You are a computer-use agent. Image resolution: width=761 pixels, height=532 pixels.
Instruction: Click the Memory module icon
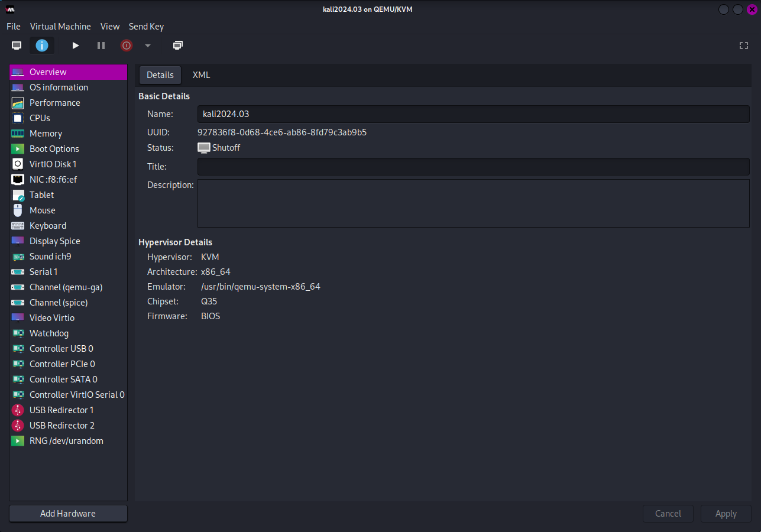(x=18, y=134)
